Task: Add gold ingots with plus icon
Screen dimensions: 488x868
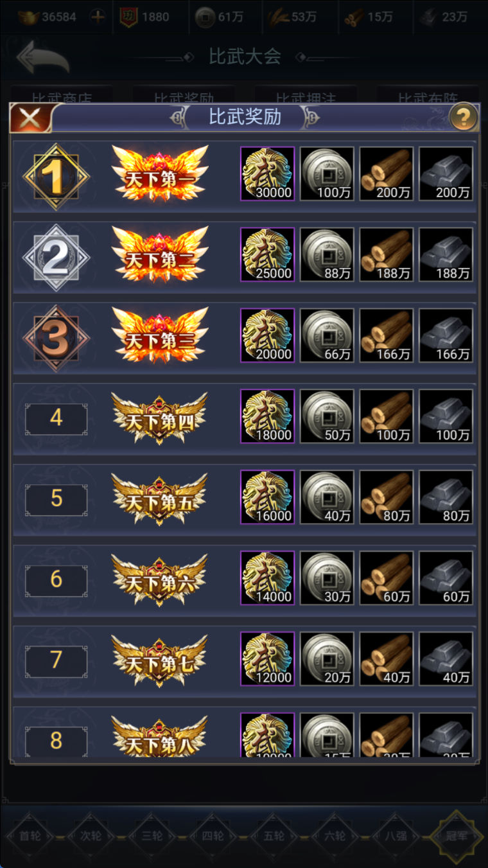Action: click(97, 17)
